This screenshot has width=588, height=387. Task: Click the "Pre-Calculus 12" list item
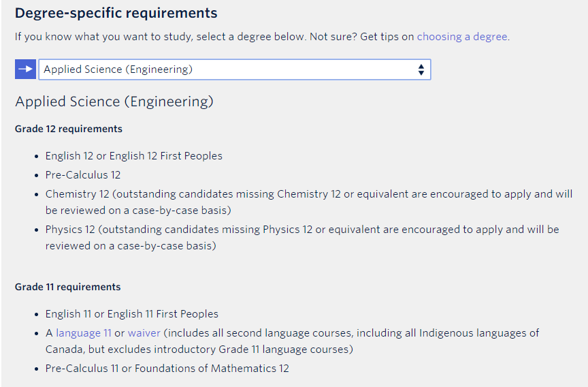[x=83, y=175]
